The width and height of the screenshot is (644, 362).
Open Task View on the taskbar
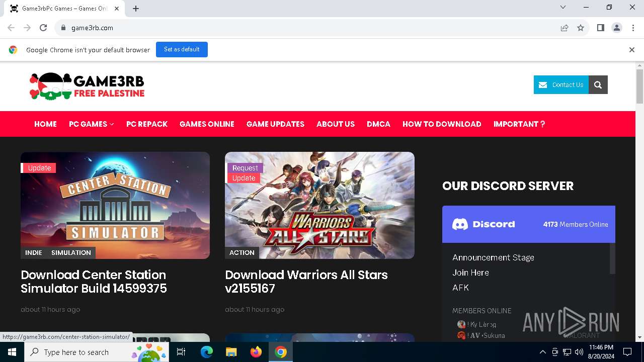click(x=181, y=352)
